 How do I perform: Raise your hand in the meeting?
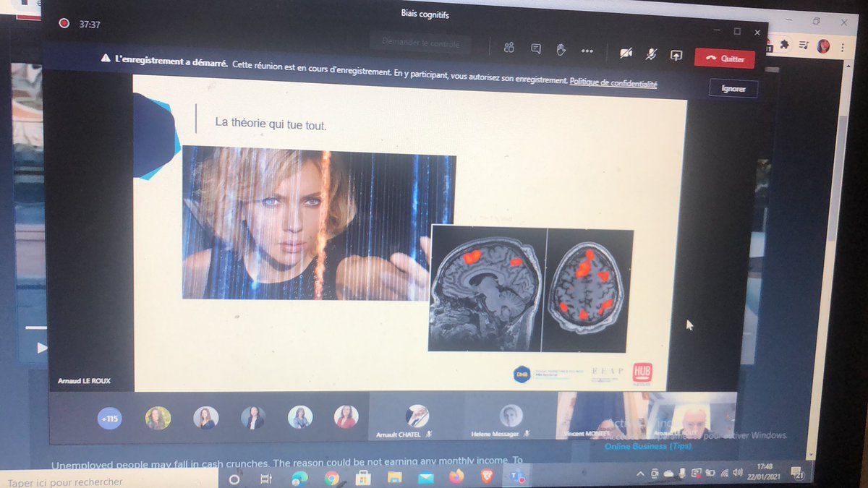click(x=561, y=49)
